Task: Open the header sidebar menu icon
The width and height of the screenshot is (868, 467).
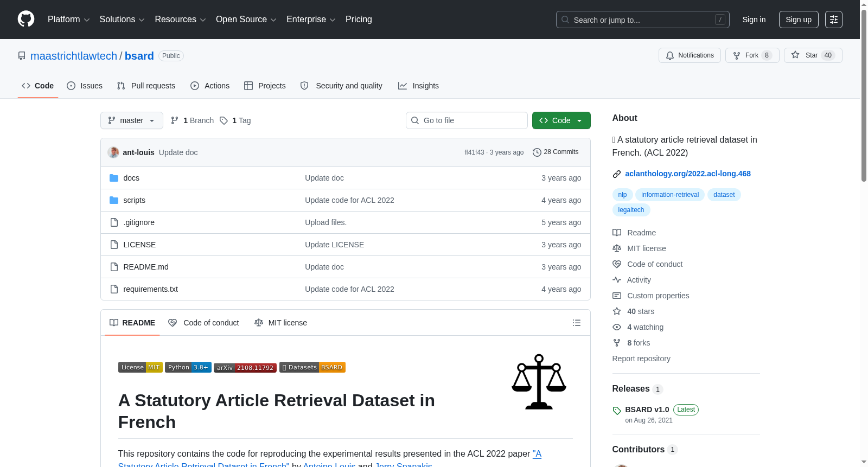Action: click(x=834, y=20)
